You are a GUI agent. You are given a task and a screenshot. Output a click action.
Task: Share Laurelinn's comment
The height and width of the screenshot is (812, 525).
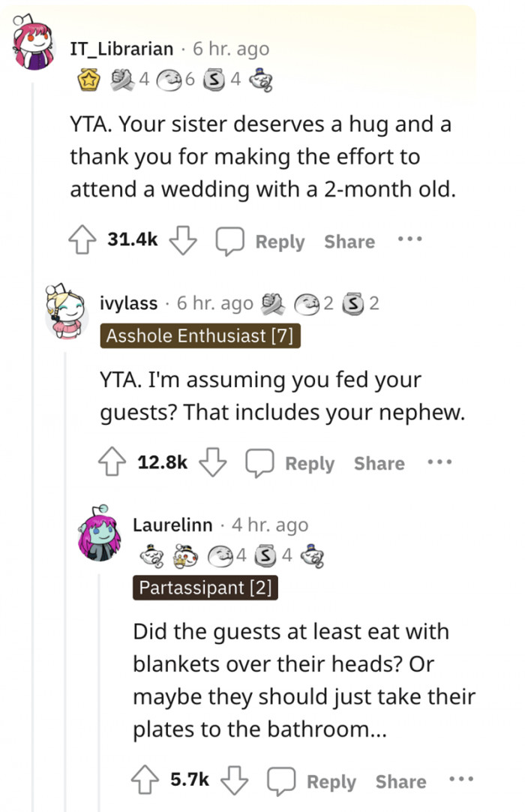(x=400, y=780)
